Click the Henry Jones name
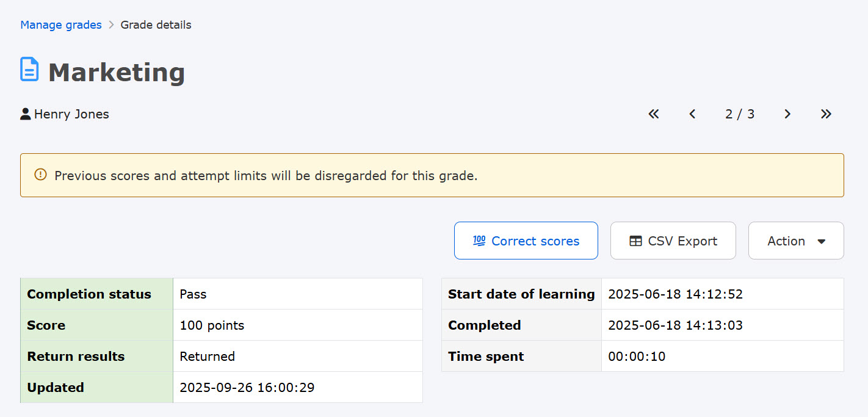The image size is (868, 417). [71, 114]
